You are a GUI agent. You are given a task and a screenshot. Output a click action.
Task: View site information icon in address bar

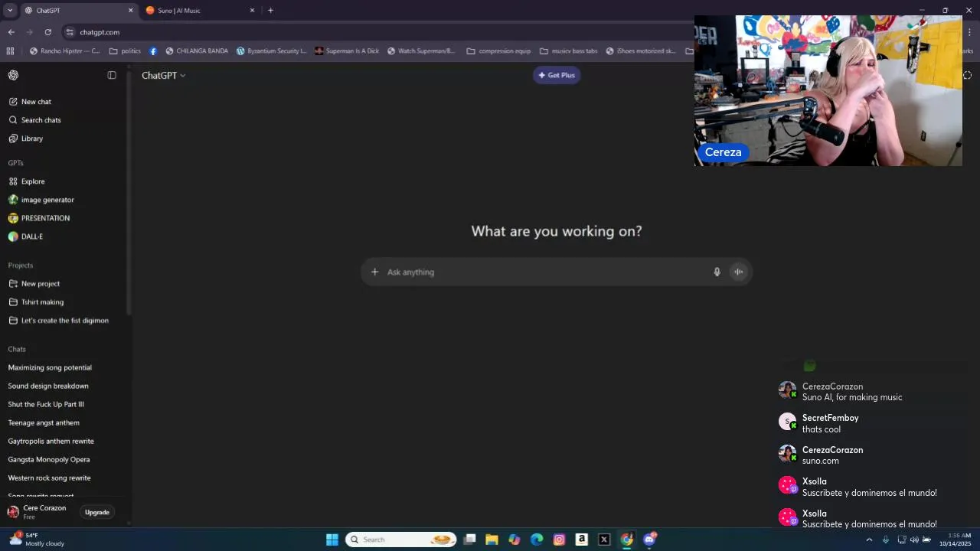pyautogui.click(x=70, y=32)
